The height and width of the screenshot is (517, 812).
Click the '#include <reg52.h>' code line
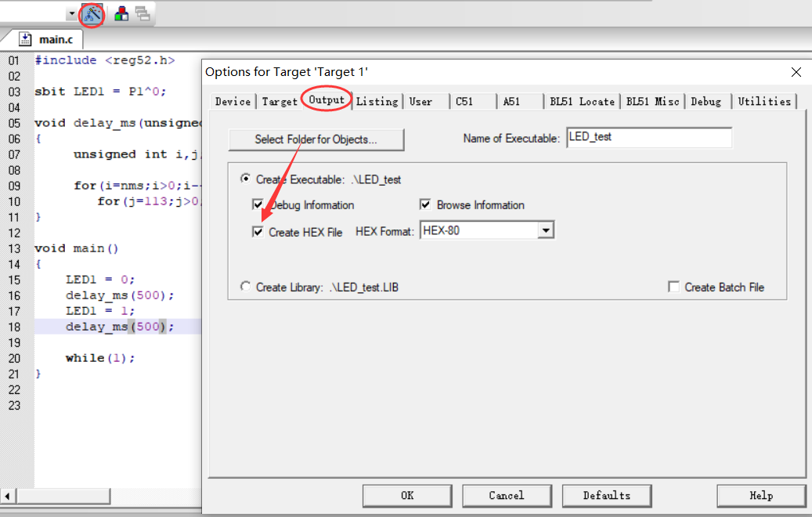[105, 60]
